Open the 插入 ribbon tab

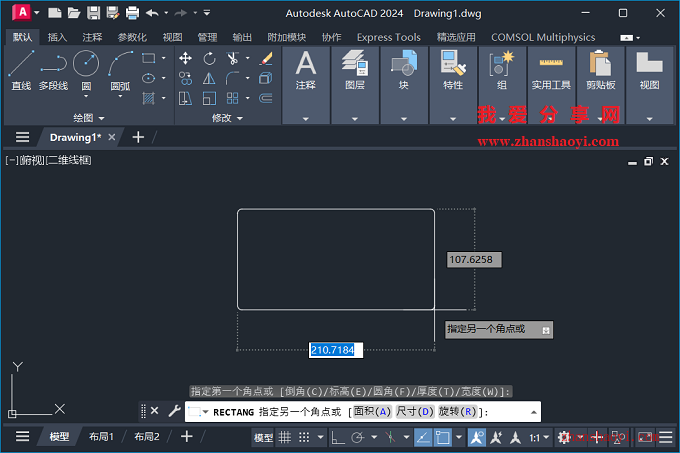tap(57, 37)
